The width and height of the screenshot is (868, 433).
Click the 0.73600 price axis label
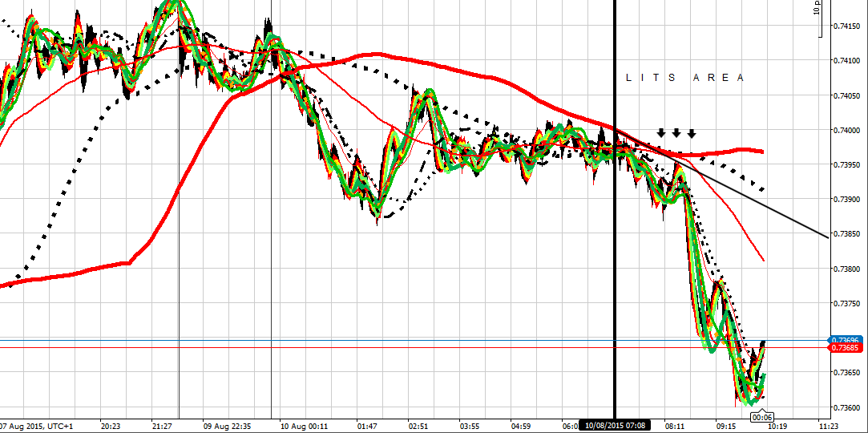[846, 408]
